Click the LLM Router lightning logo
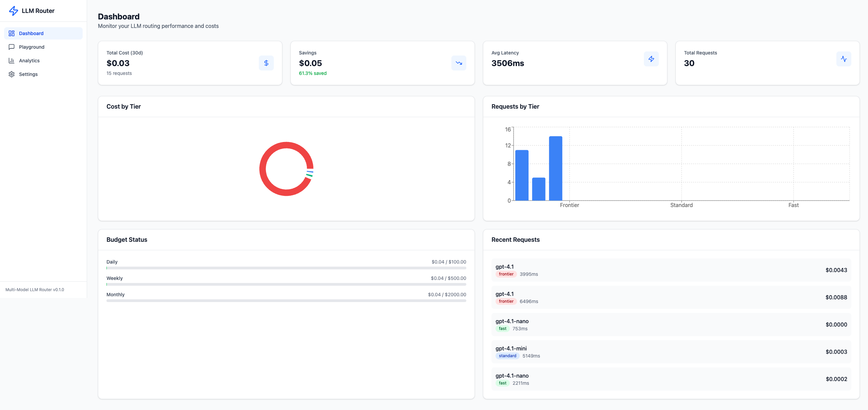Image resolution: width=868 pixels, height=410 pixels. [x=13, y=11]
